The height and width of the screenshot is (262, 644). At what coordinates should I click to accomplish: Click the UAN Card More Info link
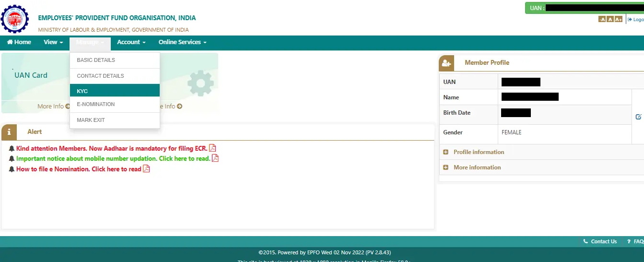[54, 107]
